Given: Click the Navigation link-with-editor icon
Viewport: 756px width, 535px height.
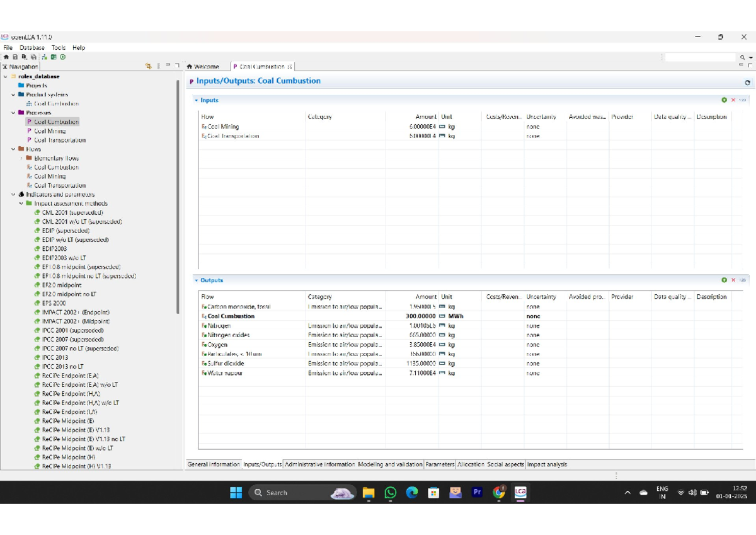Looking at the screenshot, I should 149,66.
